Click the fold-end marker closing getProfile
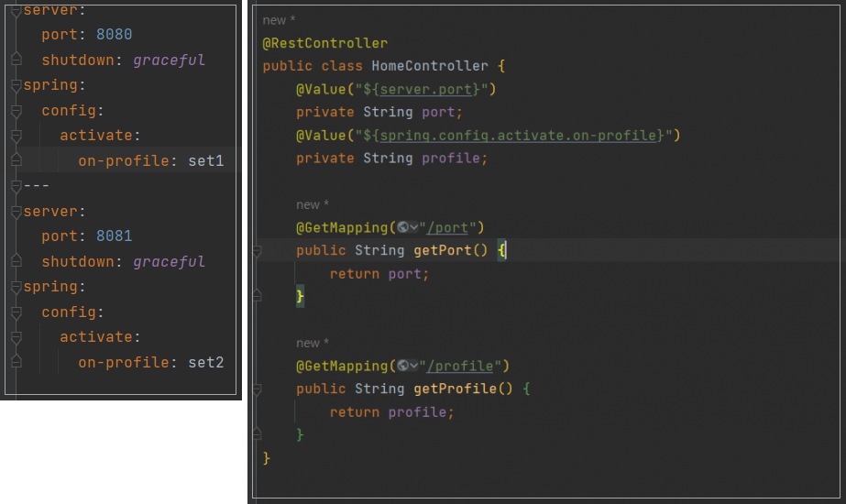The image size is (846, 504). [258, 433]
